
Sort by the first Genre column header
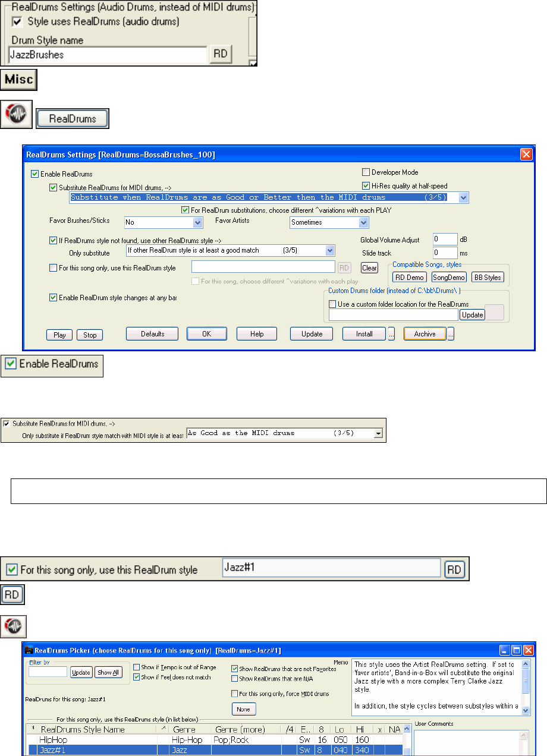[190, 729]
